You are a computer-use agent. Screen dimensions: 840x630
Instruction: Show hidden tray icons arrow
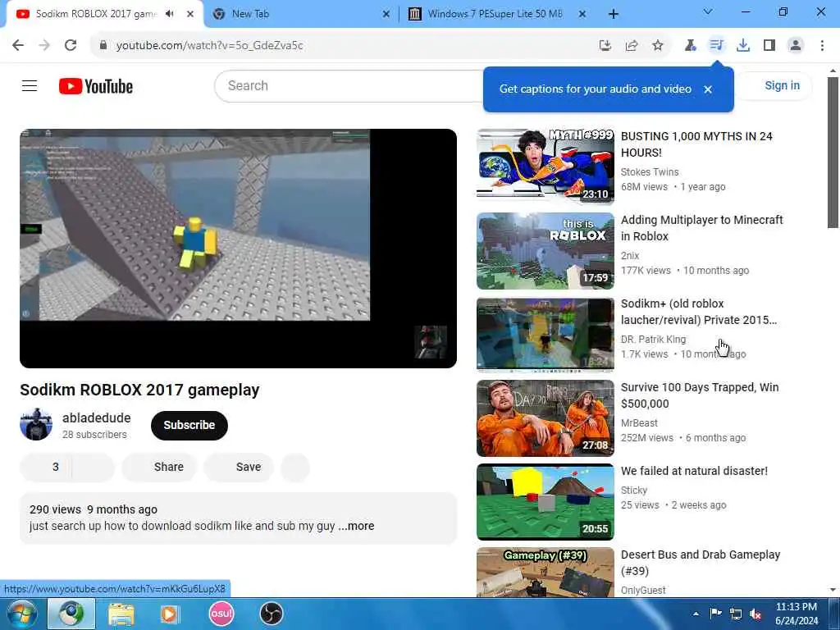click(x=696, y=614)
